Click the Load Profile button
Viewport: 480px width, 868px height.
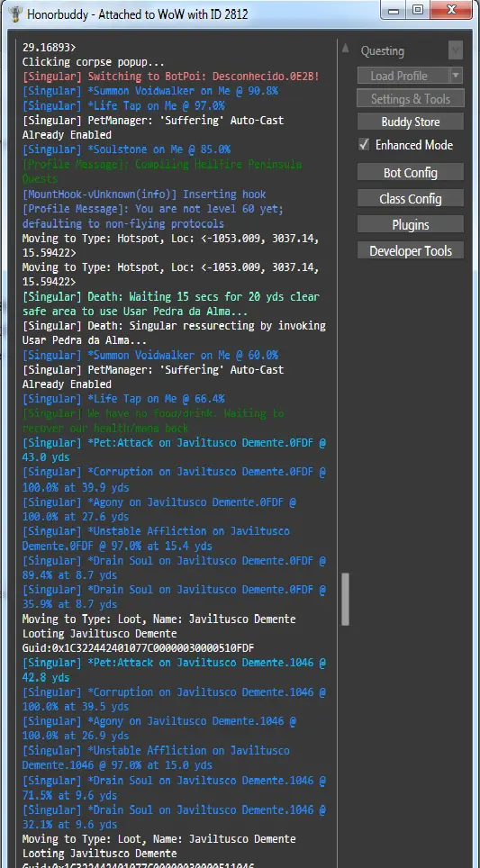click(x=403, y=76)
